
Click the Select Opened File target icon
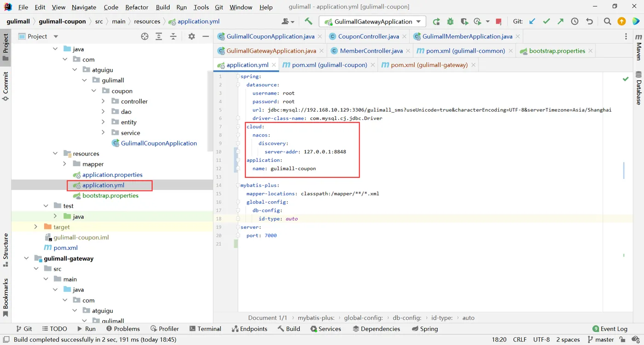pyautogui.click(x=144, y=36)
